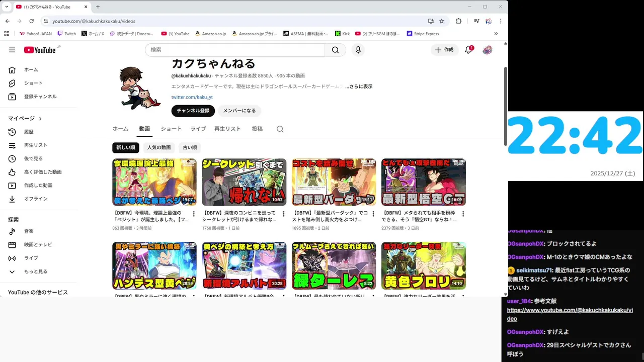This screenshot has height=362, width=644.
Task: Start voice search with microphone icon
Action: click(x=358, y=50)
